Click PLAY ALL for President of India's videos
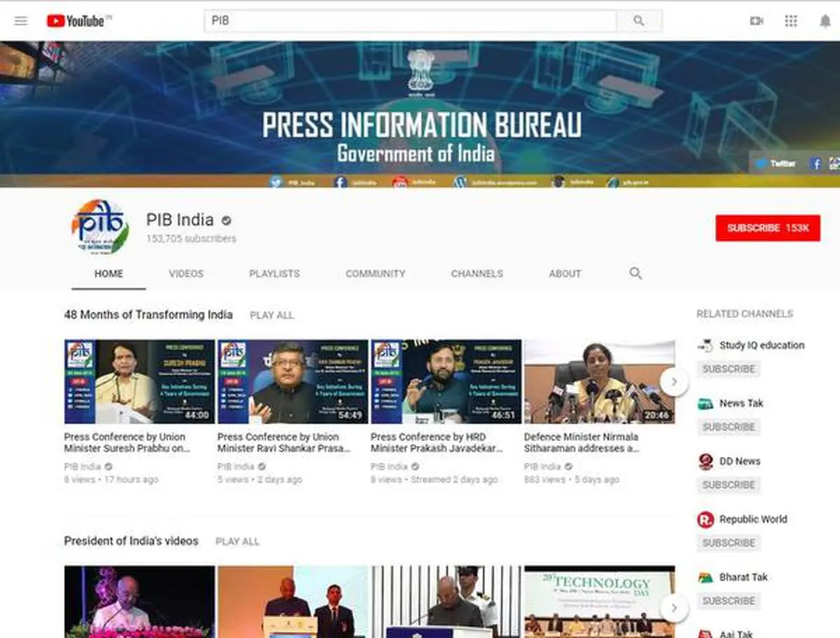 pos(237,541)
